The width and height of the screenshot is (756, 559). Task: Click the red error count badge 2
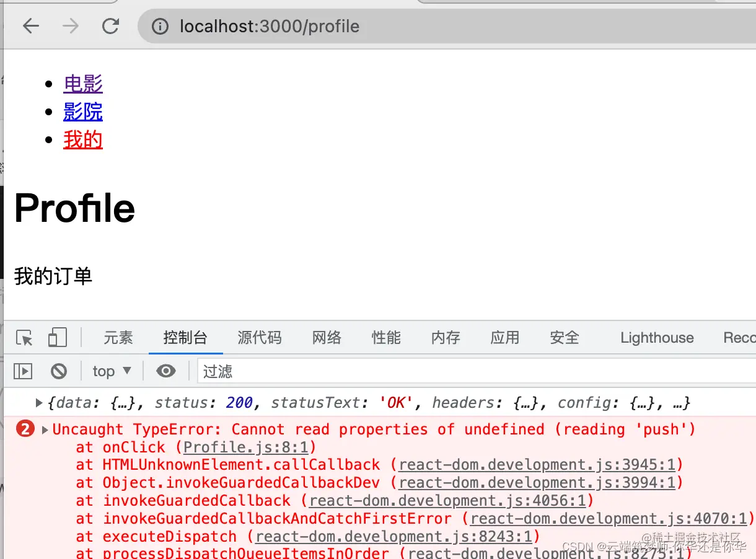click(x=25, y=429)
